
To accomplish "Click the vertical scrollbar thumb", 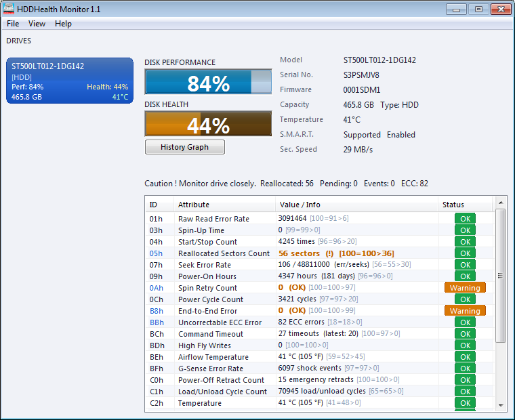I will (501, 276).
